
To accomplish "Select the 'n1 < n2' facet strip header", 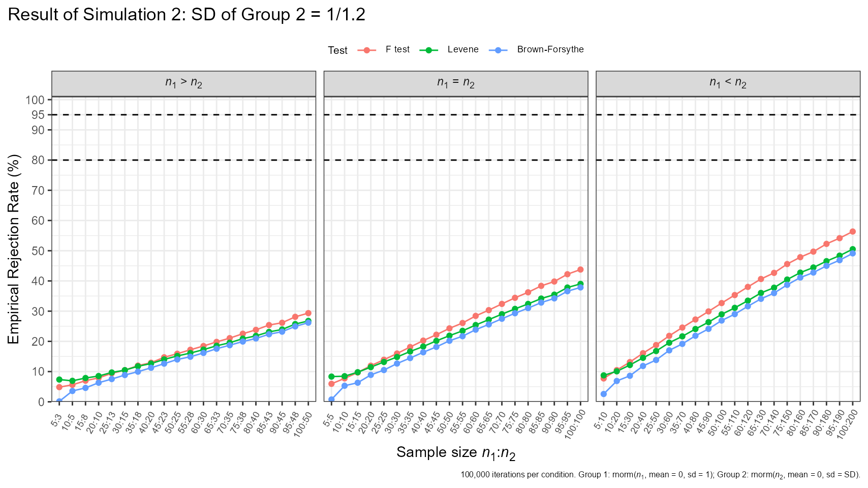I will point(728,83).
